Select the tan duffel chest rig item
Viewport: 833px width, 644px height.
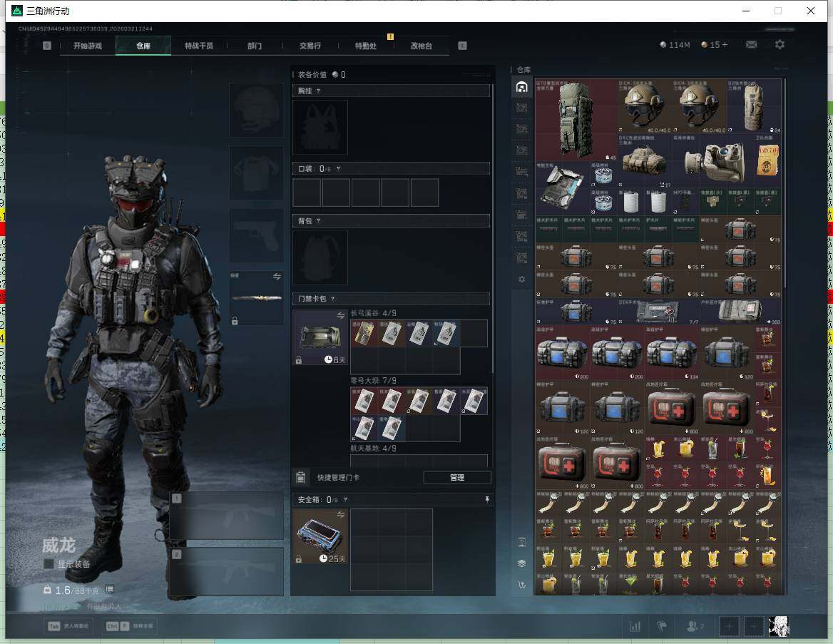(645, 161)
